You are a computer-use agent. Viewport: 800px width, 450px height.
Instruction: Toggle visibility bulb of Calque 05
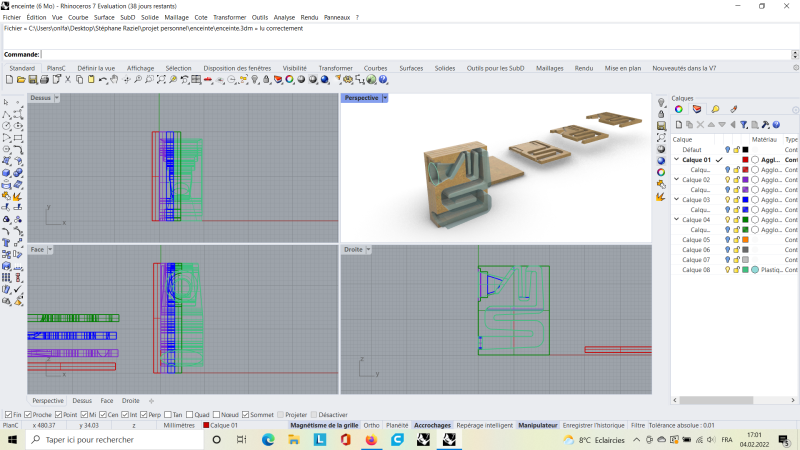click(727, 240)
